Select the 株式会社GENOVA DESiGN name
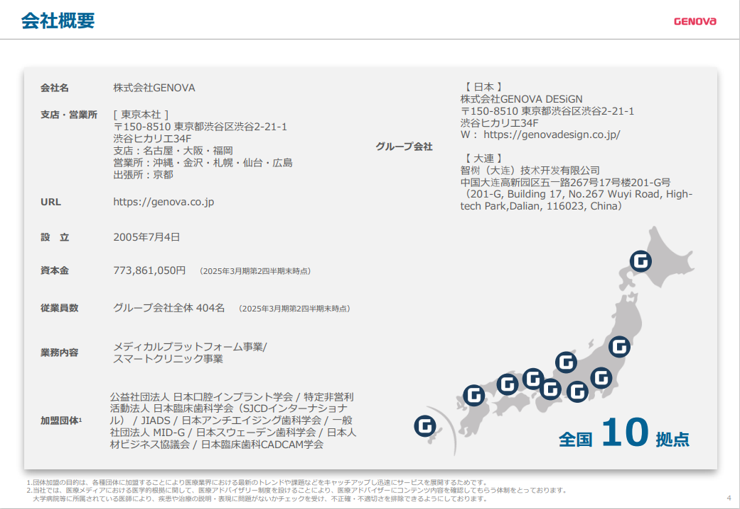The width and height of the screenshot is (740, 509). pyautogui.click(x=521, y=99)
